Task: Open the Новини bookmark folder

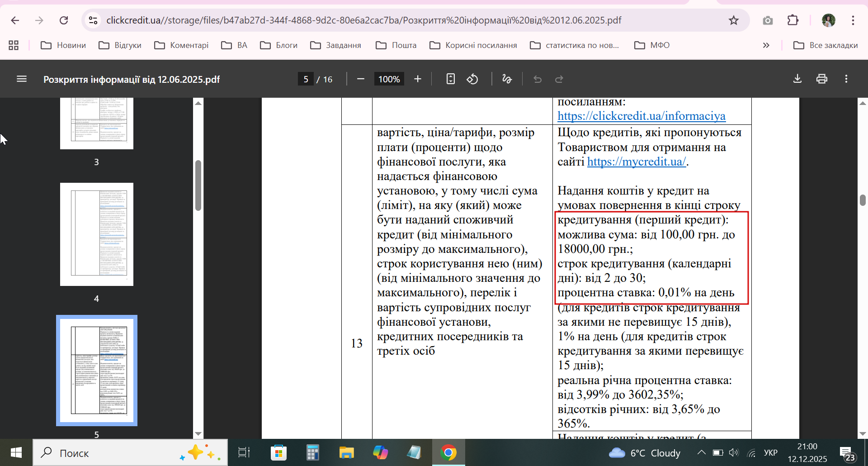Action: (63, 45)
